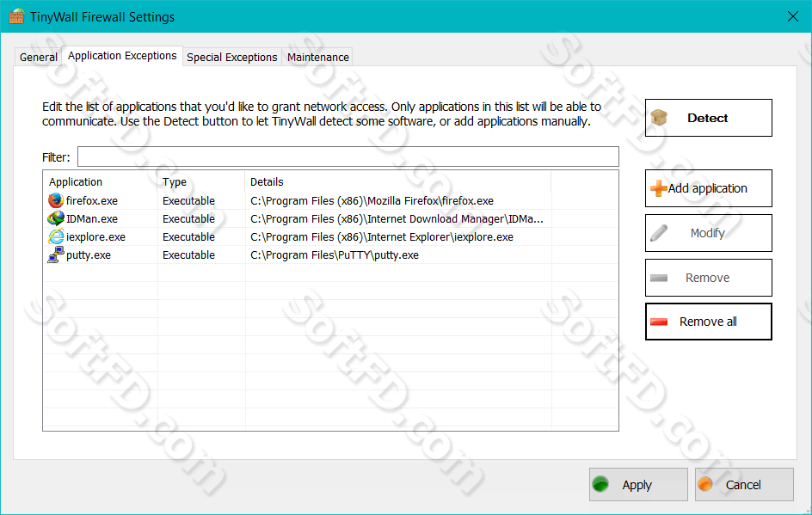Click the Remove all button label
The image size is (812, 515).
[x=708, y=322]
